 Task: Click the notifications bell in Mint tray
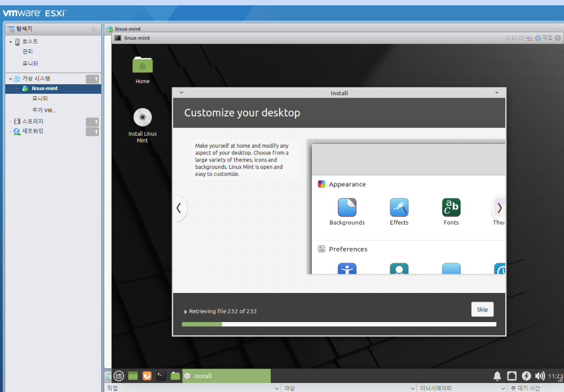(497, 376)
